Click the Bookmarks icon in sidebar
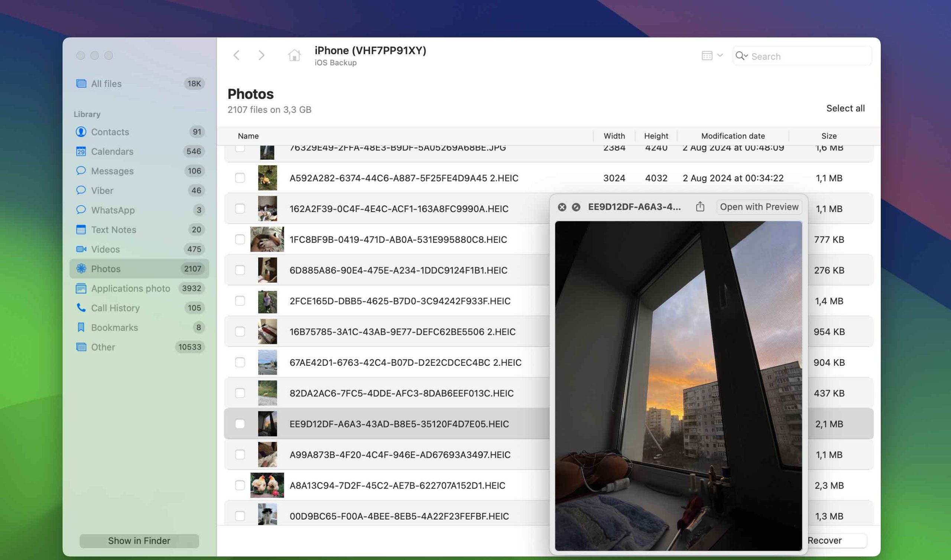The image size is (951, 560). [80, 327]
